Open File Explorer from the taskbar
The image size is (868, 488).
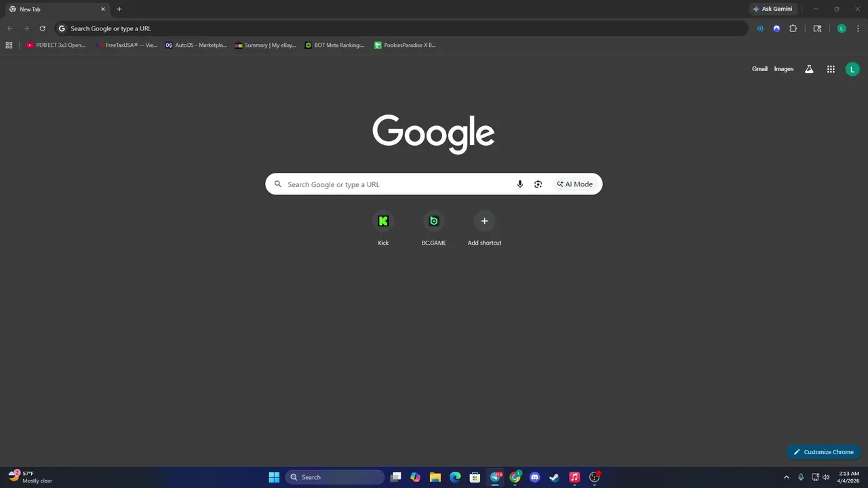pos(435,477)
